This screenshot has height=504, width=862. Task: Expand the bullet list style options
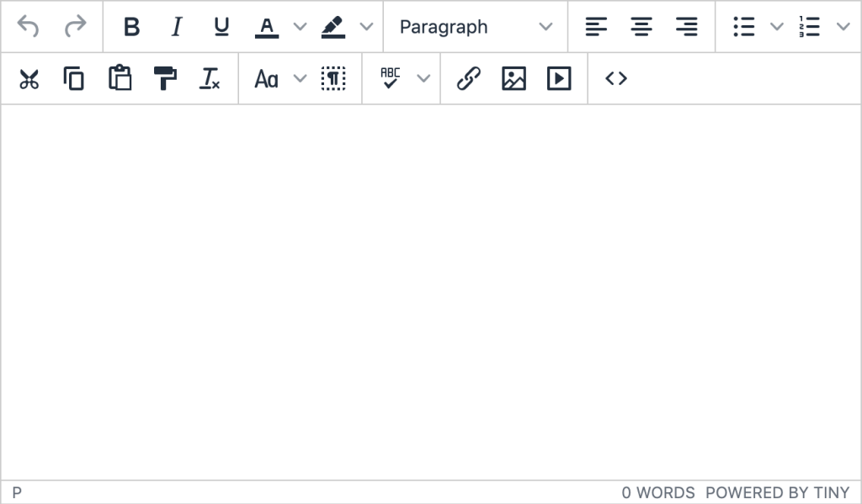click(x=776, y=27)
